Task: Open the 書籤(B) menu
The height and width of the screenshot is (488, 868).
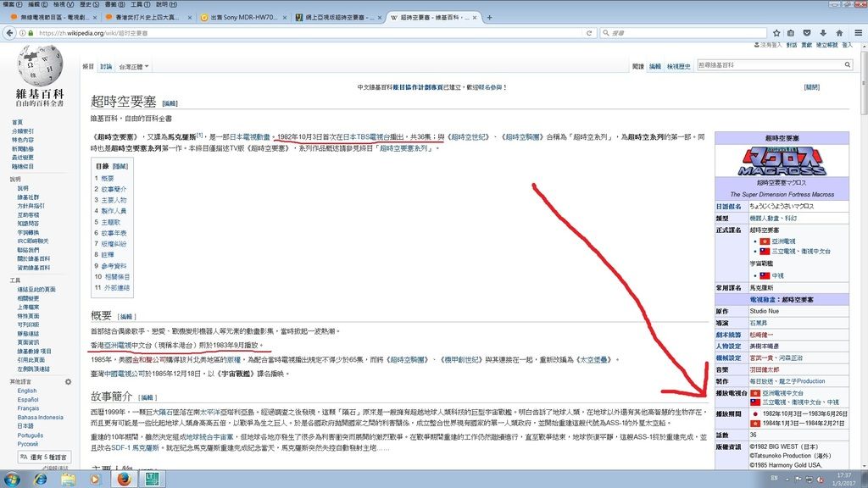Action: click(x=114, y=4)
